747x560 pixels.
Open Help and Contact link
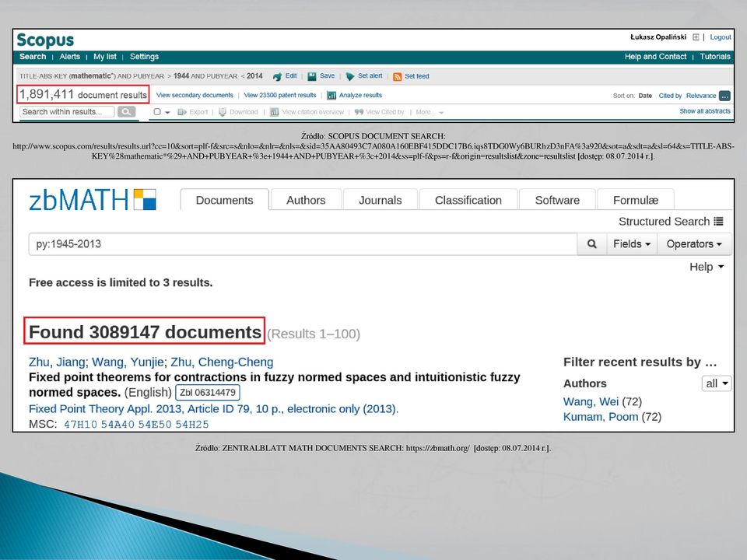[655, 57]
